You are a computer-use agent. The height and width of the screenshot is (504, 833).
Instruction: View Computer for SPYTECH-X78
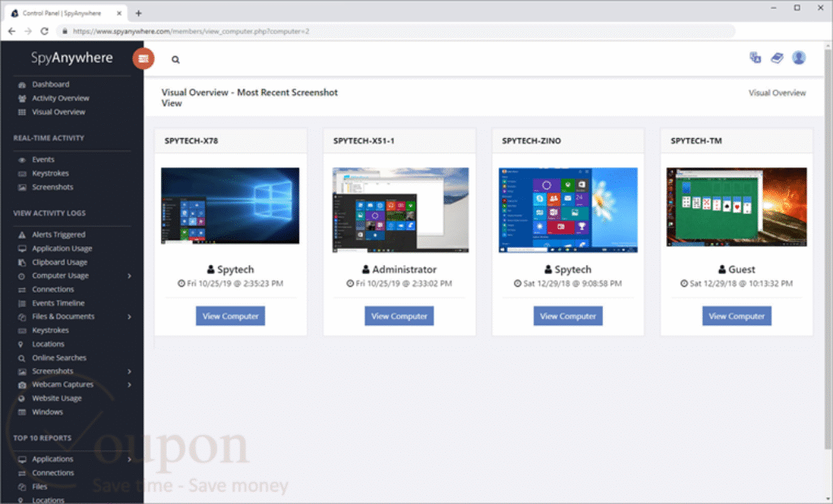(x=230, y=316)
